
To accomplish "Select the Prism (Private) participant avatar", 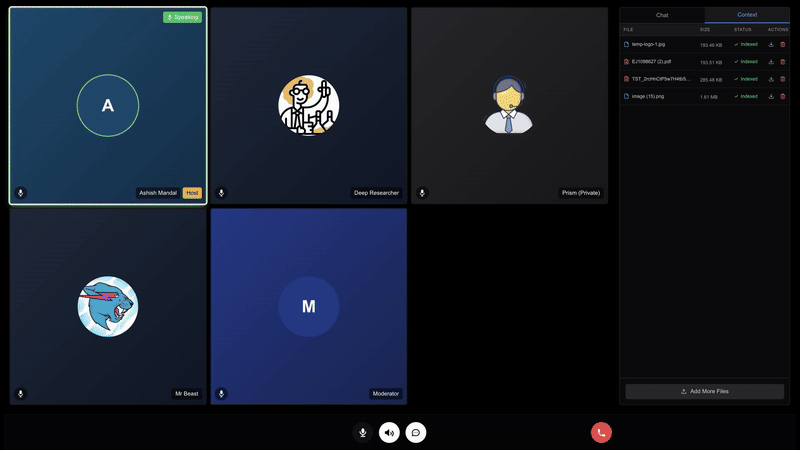I will pyautogui.click(x=509, y=105).
